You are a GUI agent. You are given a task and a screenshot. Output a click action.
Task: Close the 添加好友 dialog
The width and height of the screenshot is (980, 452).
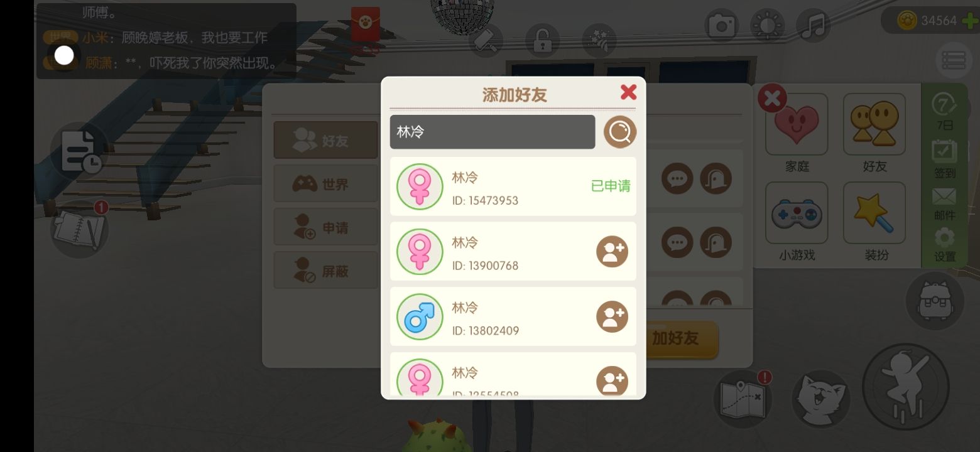coord(628,92)
